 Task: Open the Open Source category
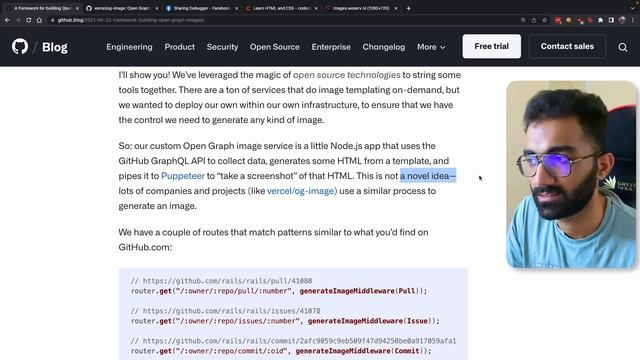coord(275,47)
